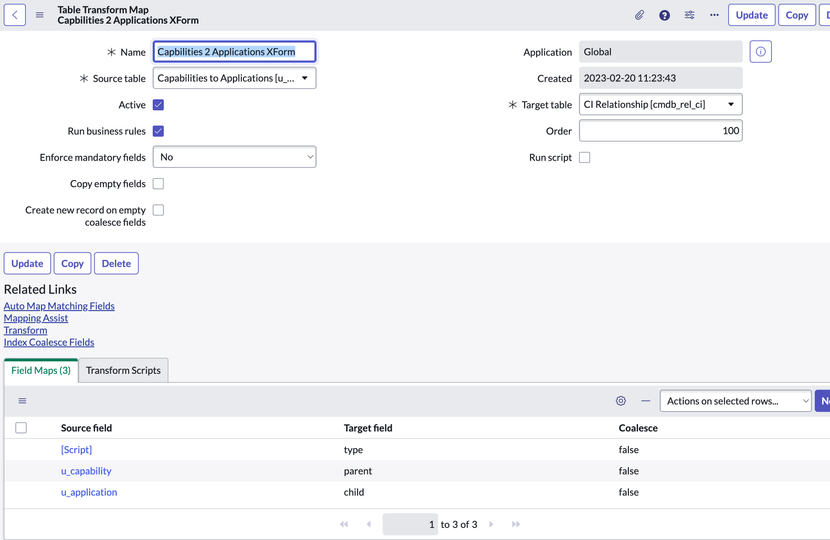The height and width of the screenshot is (540, 830).
Task: Open Actions on selected rows dropdown
Action: tap(736, 401)
